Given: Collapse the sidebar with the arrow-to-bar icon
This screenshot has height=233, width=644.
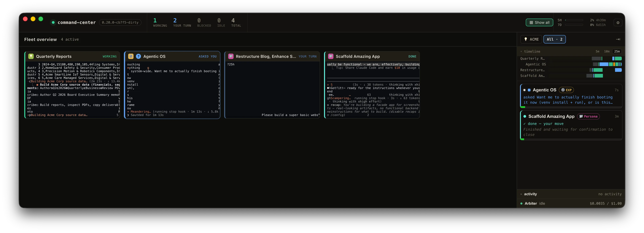Looking at the screenshot, I should (x=618, y=39).
